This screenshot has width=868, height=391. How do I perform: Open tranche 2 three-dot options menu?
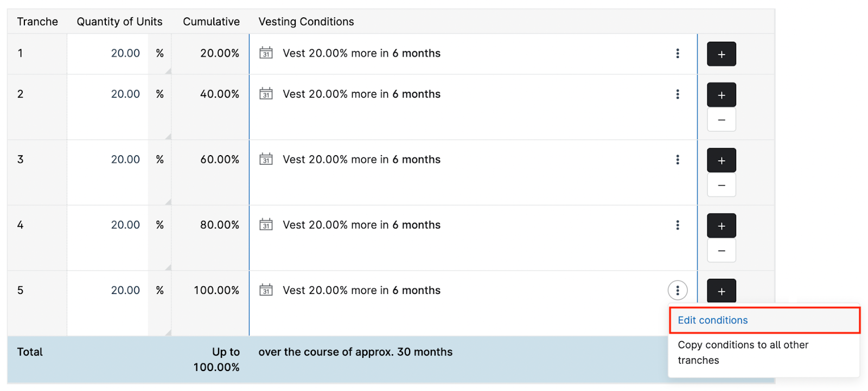677,94
